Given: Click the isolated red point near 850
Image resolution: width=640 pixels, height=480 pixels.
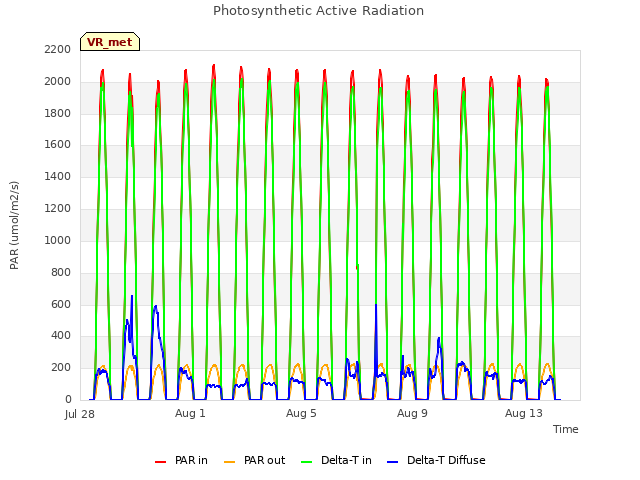Looking at the screenshot, I should pyautogui.click(x=357, y=267).
